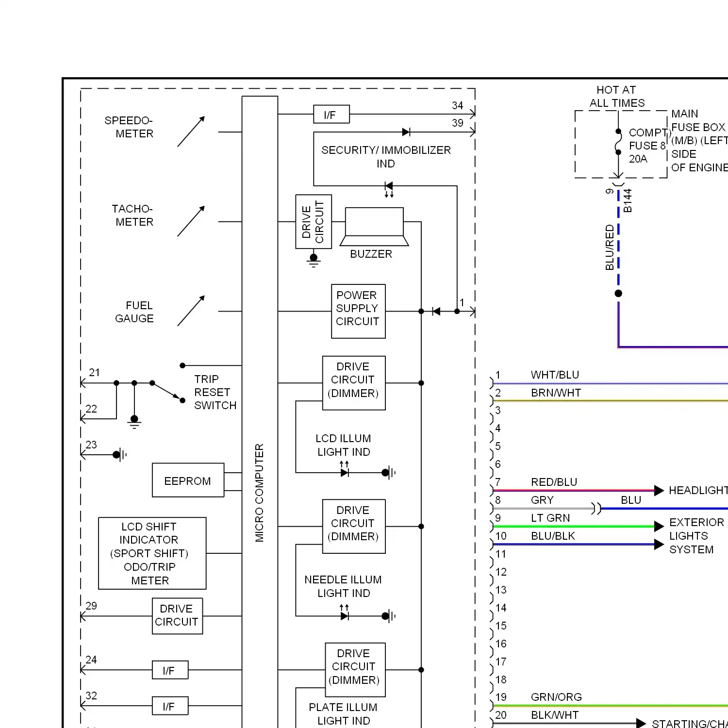Click the EXTERIOR LIGHTS SYSTEM label
Screen dimensions: 728x728
click(696, 536)
